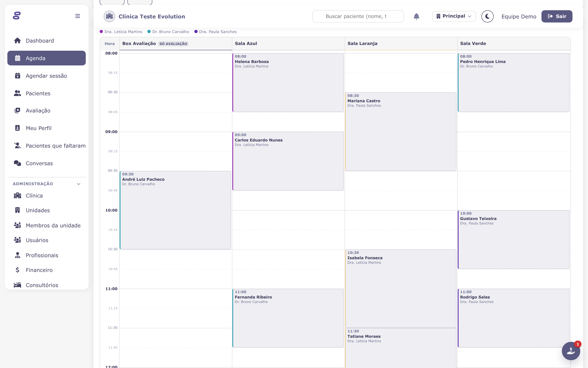Screen dimensions: 588x368
Task: Collapse the sidebar with hamburger icon
Action: [x=78, y=16]
